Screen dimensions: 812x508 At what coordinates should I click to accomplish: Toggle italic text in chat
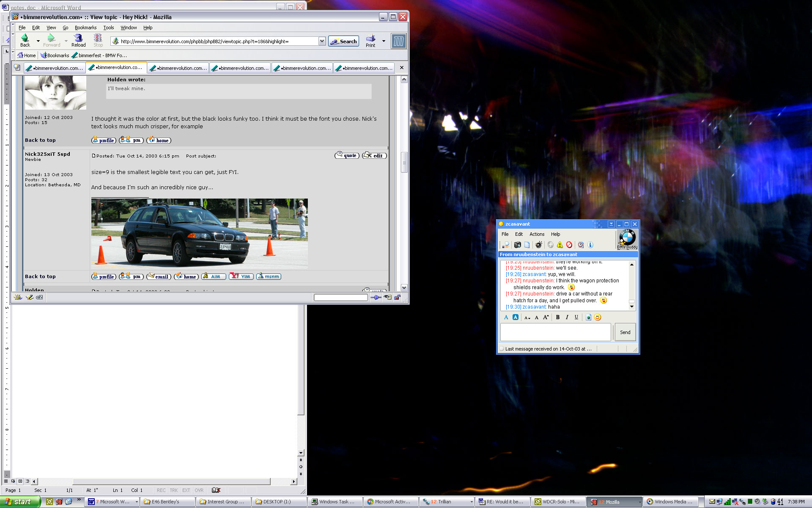(567, 317)
